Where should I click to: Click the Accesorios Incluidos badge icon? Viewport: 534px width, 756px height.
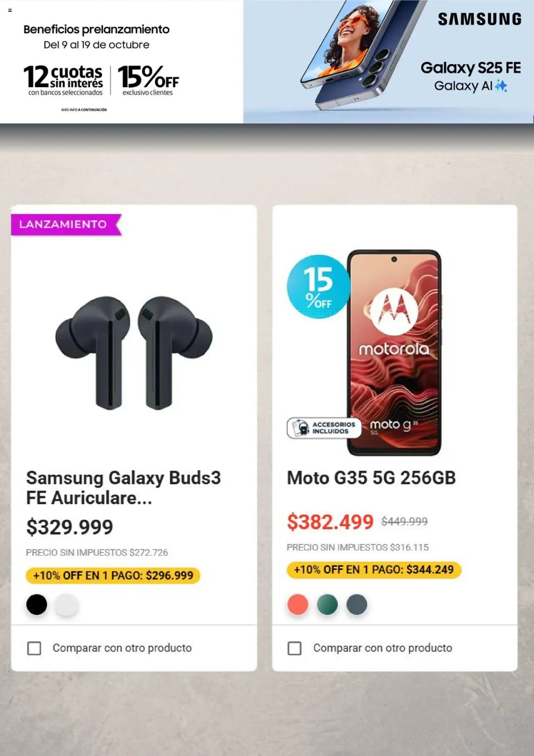click(300, 428)
